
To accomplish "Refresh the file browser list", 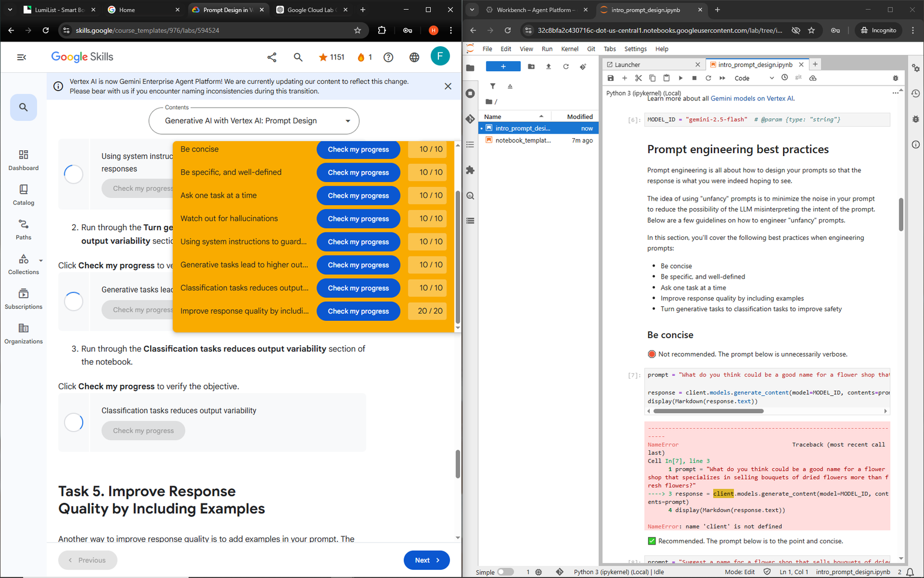I will 566,66.
